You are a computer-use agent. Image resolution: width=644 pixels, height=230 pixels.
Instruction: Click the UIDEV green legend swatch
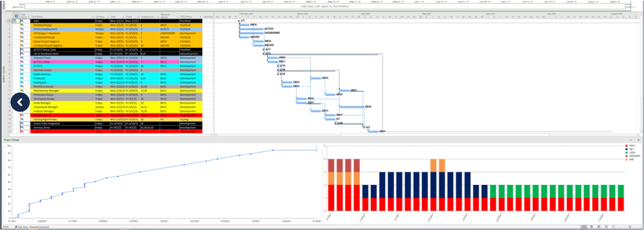(626, 153)
